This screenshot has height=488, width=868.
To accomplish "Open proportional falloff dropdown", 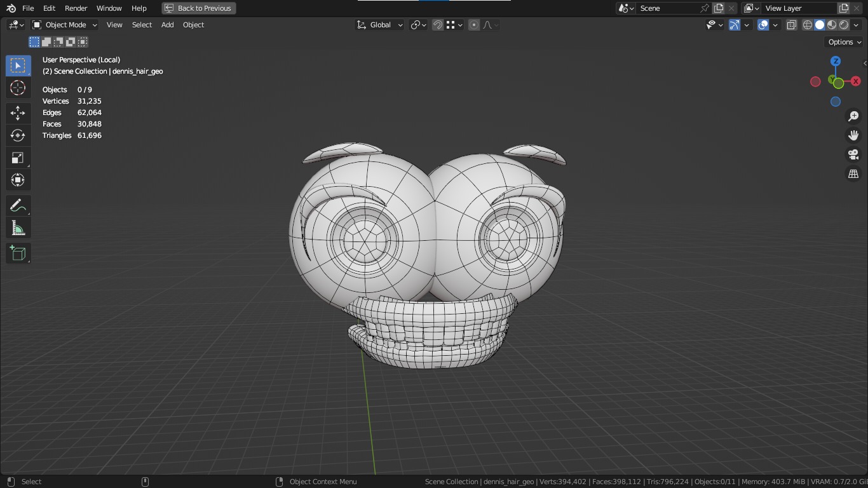I will point(491,25).
